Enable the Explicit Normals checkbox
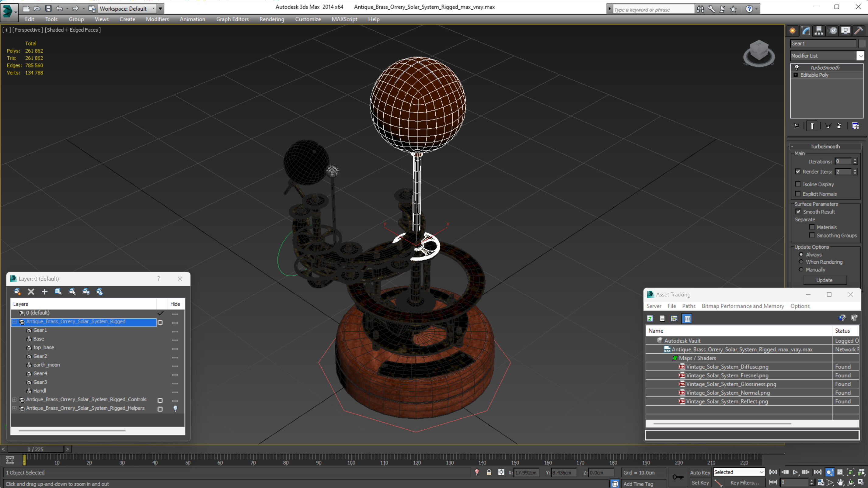 point(798,194)
